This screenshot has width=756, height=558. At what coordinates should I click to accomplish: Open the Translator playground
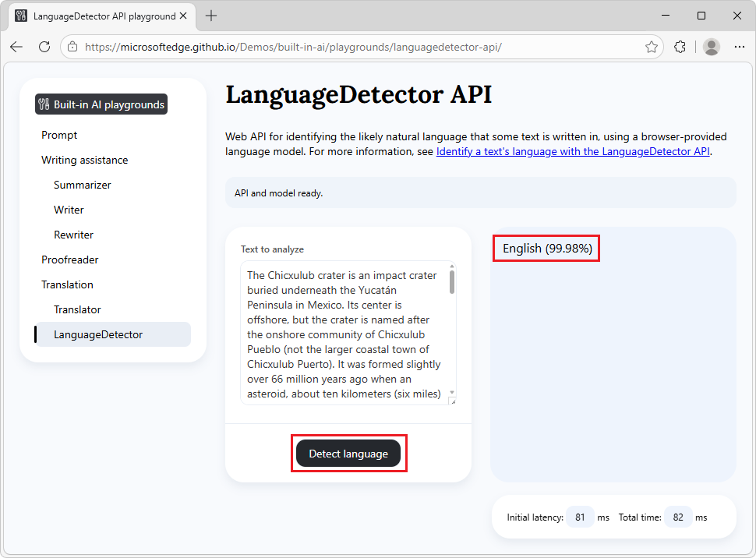coord(76,309)
